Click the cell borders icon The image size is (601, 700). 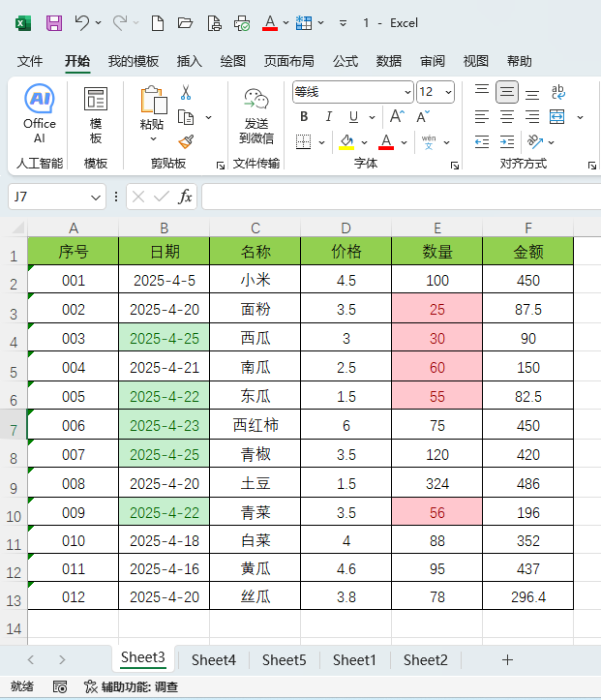coord(303,142)
